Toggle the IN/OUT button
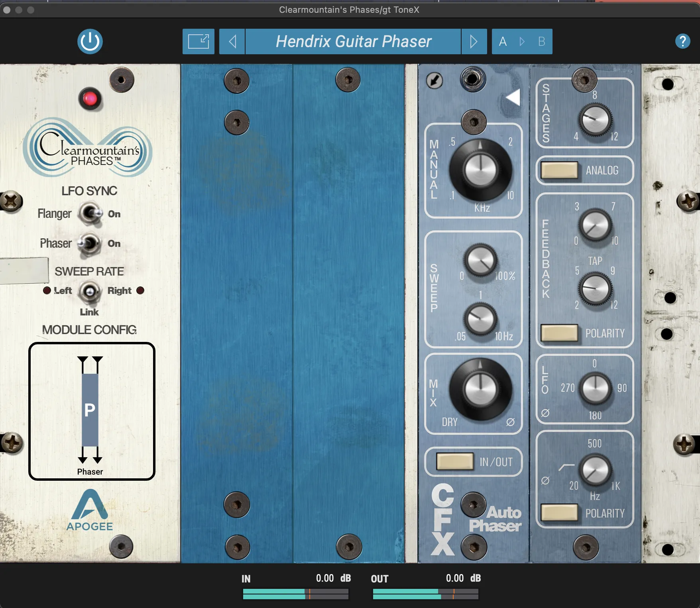Screen dimensions: 700x608 455,462
